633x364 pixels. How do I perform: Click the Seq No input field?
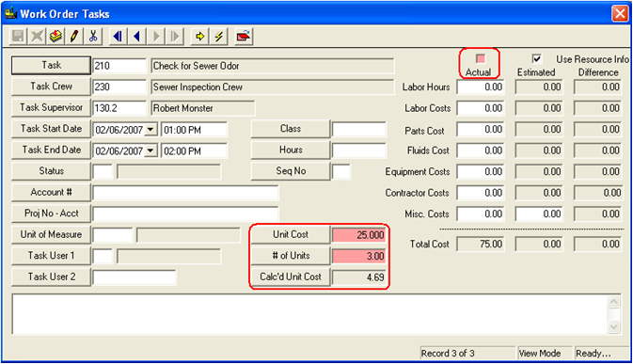(341, 171)
